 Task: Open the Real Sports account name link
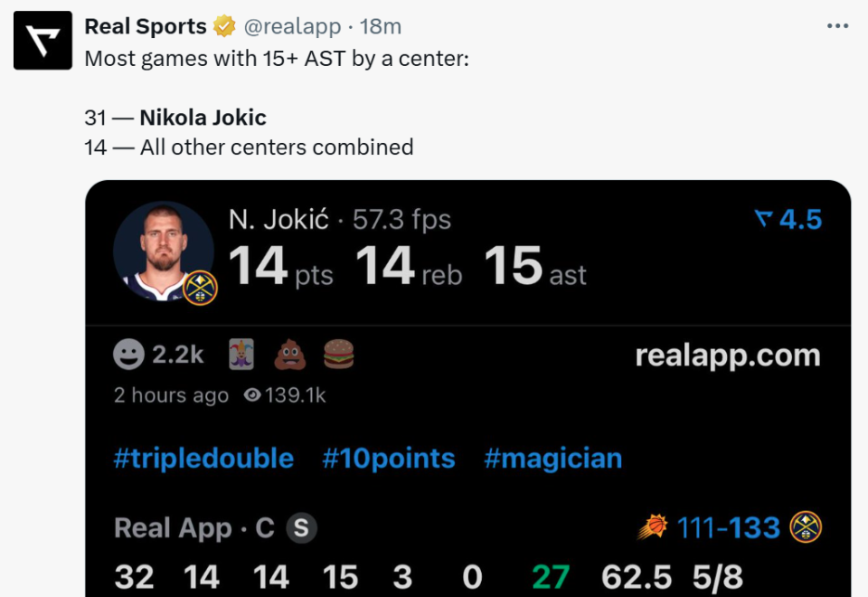[146, 27]
